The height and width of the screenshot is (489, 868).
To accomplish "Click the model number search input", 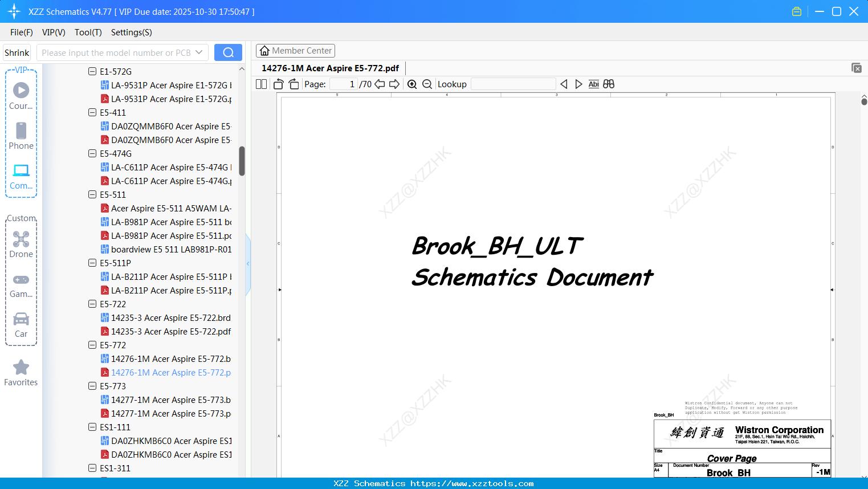I will pos(117,52).
